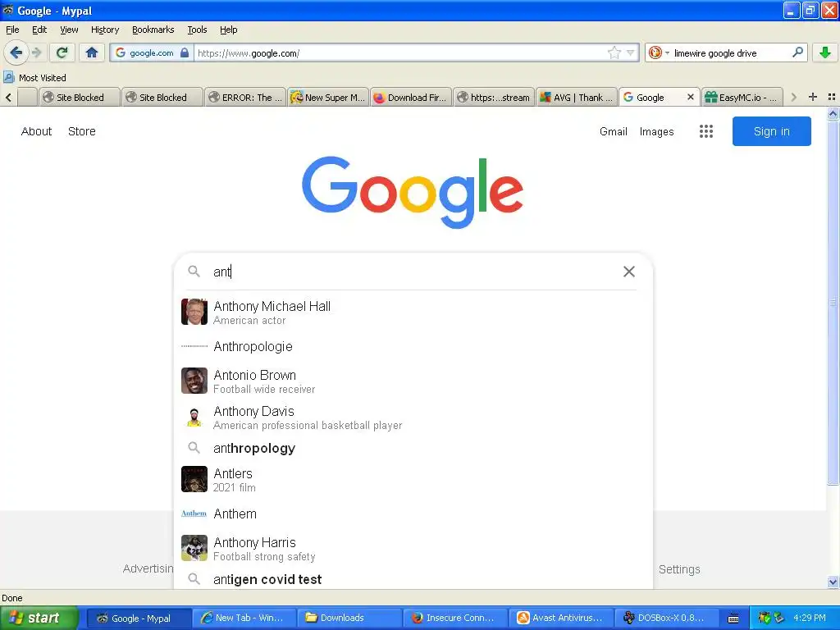Click the About link on Google
Screen dimensions: 840x630
[x=36, y=131]
